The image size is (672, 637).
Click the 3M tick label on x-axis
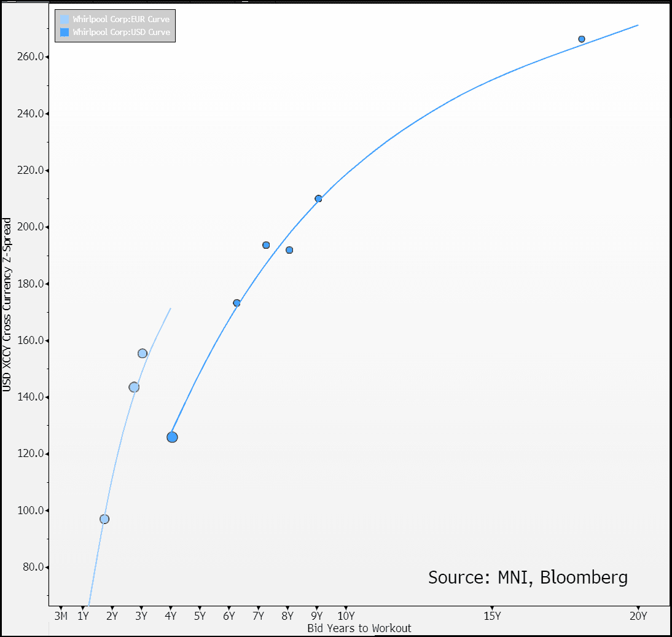[x=61, y=616]
